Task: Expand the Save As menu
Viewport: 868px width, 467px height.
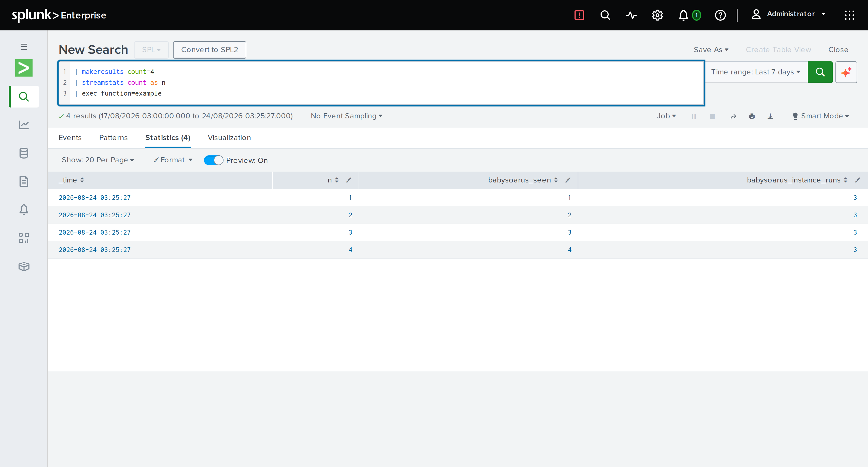Action: (711, 50)
